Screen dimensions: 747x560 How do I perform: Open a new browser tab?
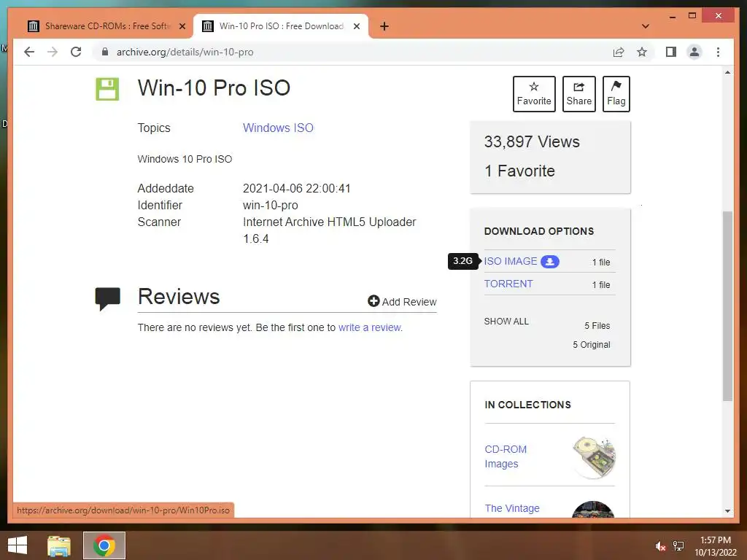384,26
